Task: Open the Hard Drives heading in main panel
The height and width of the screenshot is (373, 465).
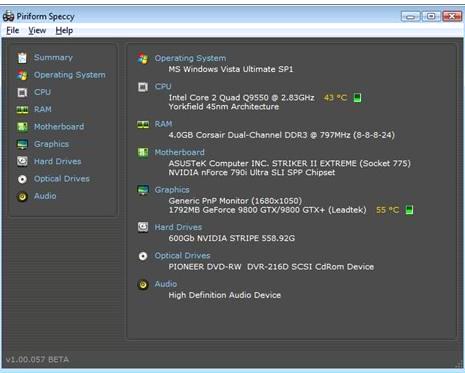Action: click(x=178, y=227)
